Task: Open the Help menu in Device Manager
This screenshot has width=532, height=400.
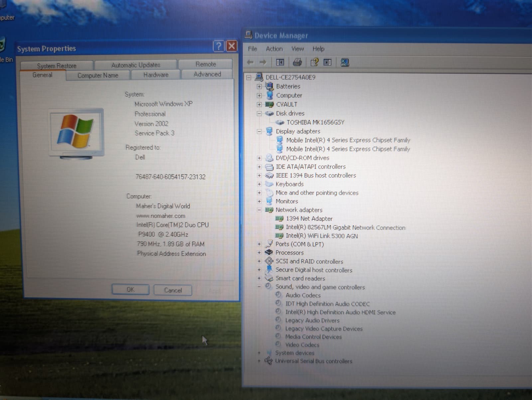Action: (318, 49)
